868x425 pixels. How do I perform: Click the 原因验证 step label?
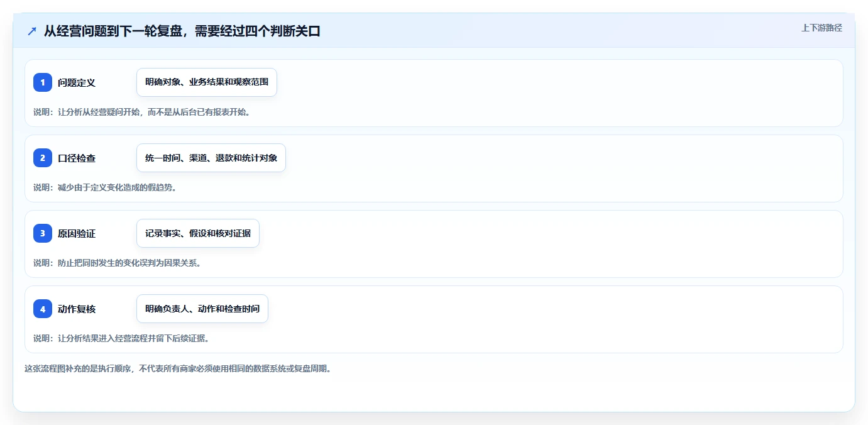pos(77,233)
